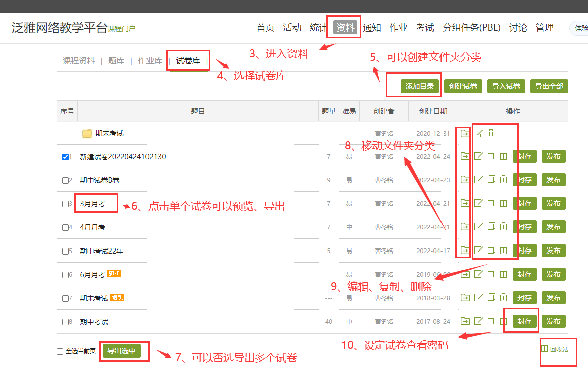The width and height of the screenshot is (588, 375).
Task: Copy the 期中试卷B卷 paper
Action: tap(491, 179)
